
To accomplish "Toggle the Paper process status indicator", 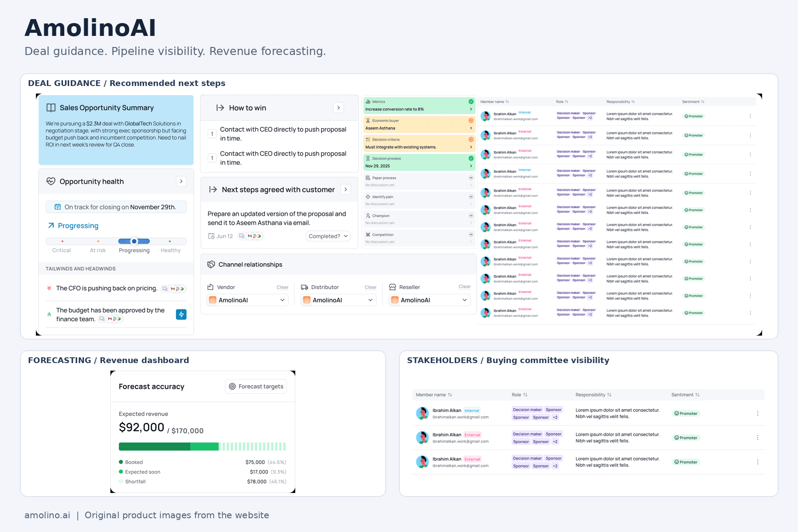I will 471,178.
